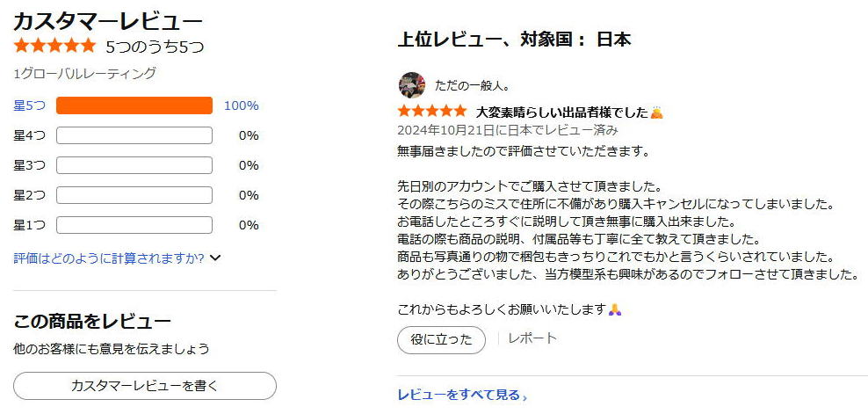Expand the 評価はどのように計算されますか chevron

[x=216, y=258]
